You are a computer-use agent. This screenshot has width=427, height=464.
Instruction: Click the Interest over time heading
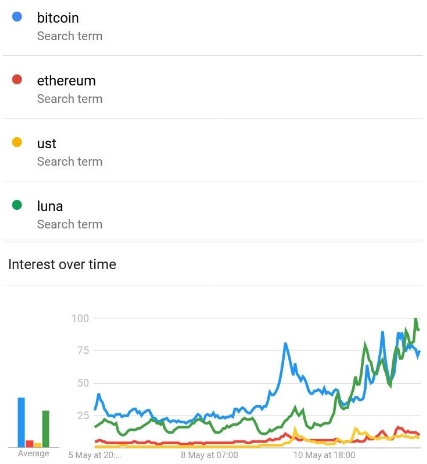(62, 264)
